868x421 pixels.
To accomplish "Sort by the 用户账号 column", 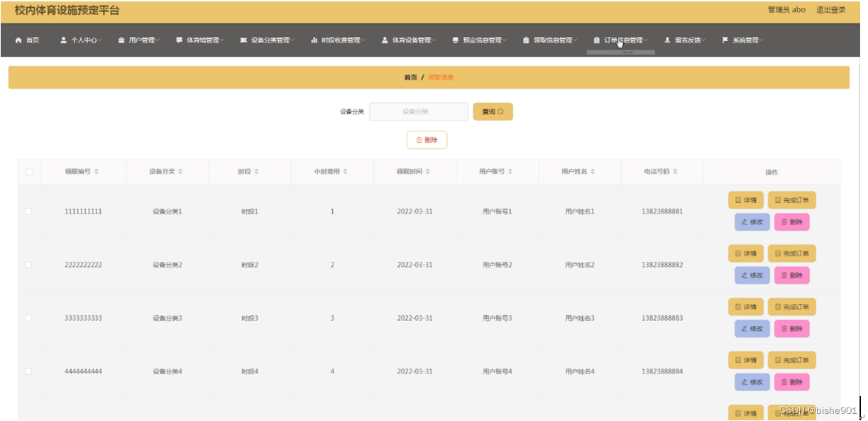I will point(510,172).
